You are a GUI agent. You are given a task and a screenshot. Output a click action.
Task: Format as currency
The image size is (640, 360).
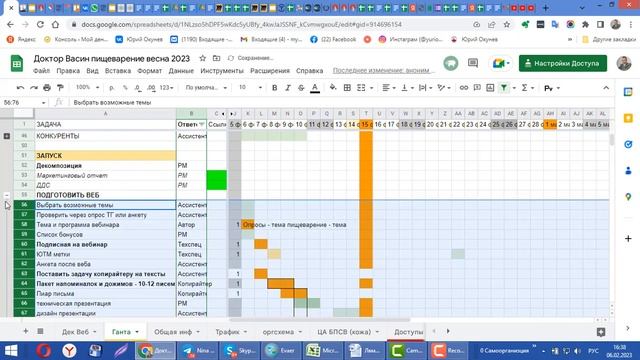pyautogui.click(x=111, y=88)
